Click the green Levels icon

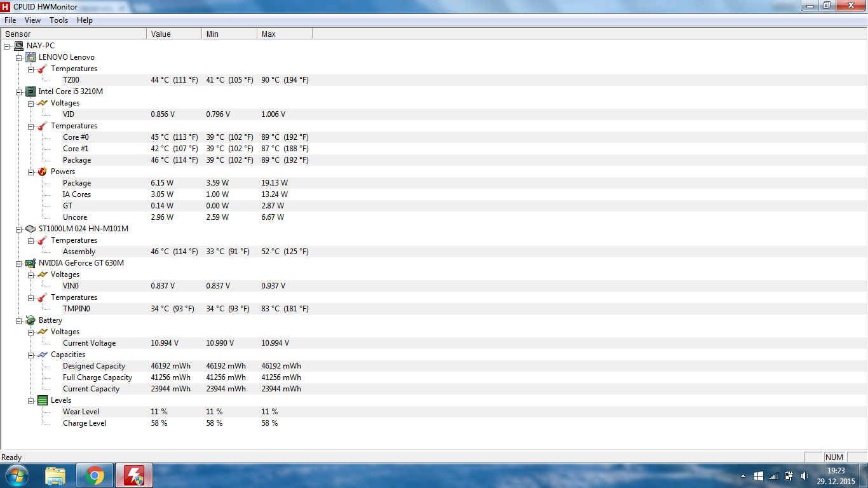click(x=43, y=400)
